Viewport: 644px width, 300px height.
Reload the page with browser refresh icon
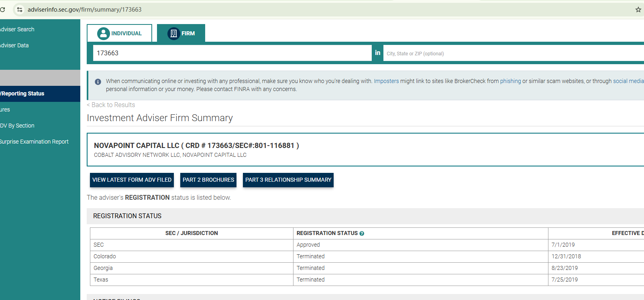2,10
